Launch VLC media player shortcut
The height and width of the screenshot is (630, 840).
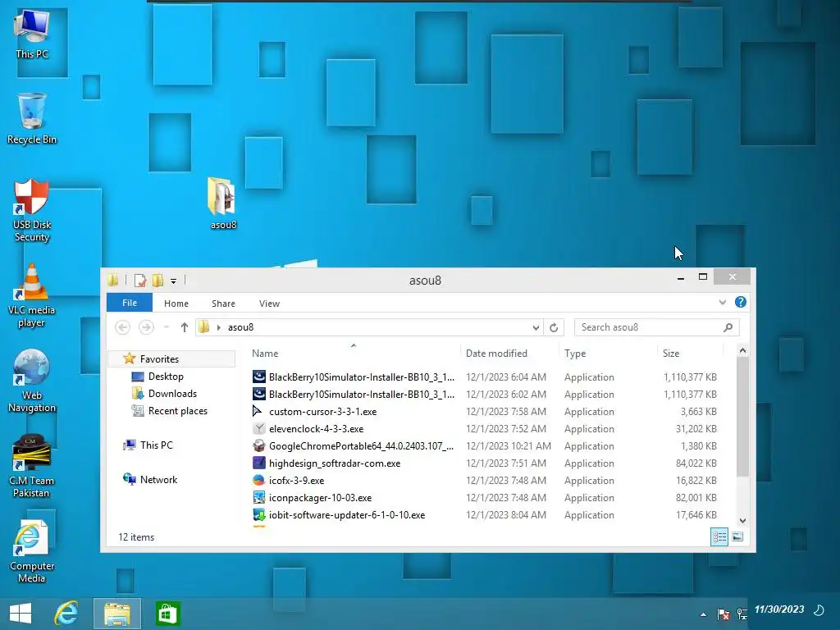pyautogui.click(x=32, y=295)
